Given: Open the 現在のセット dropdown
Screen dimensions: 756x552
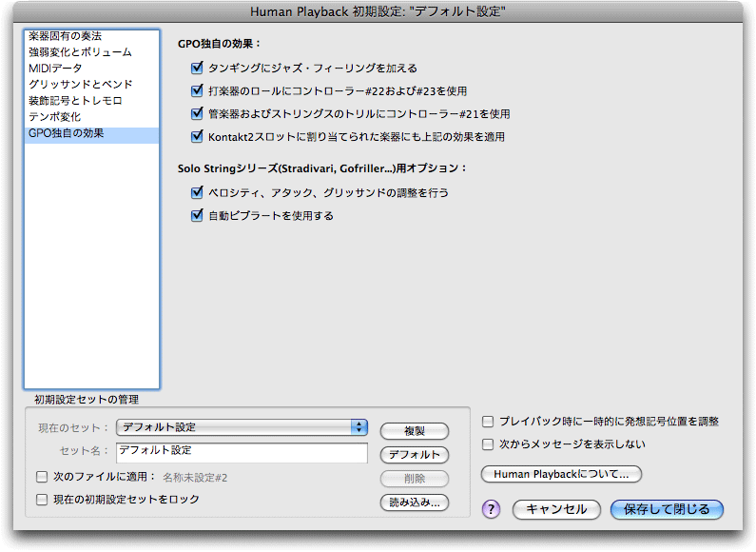Looking at the screenshot, I should (x=242, y=427).
